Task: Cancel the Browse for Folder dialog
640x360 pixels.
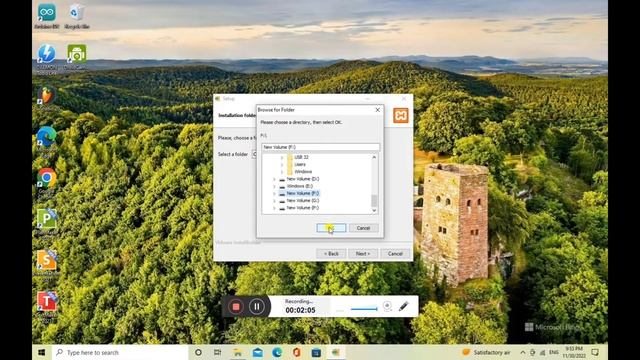Action: point(363,228)
